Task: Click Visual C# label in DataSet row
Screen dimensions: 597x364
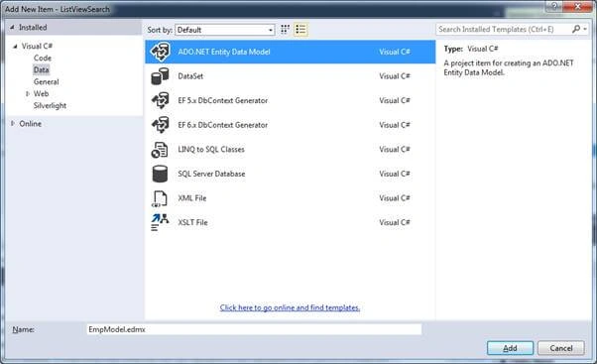Action: [x=395, y=76]
